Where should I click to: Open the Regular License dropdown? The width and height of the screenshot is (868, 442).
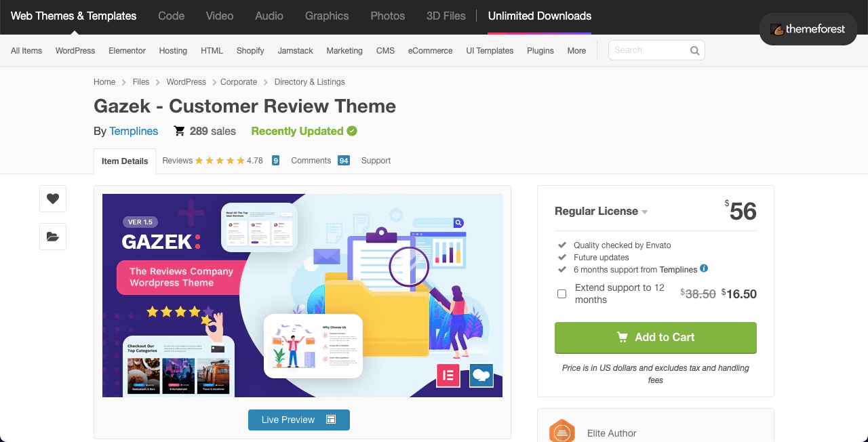[601, 211]
